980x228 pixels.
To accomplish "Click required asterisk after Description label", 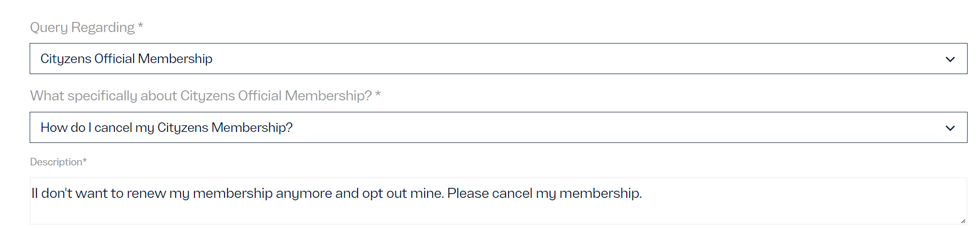I will pyautogui.click(x=85, y=162).
